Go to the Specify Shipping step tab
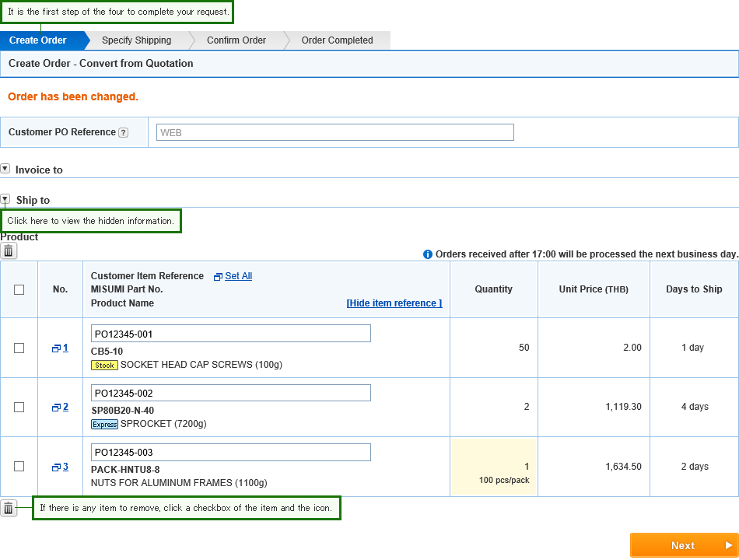Viewport: 739px width, 560px height. [137, 40]
